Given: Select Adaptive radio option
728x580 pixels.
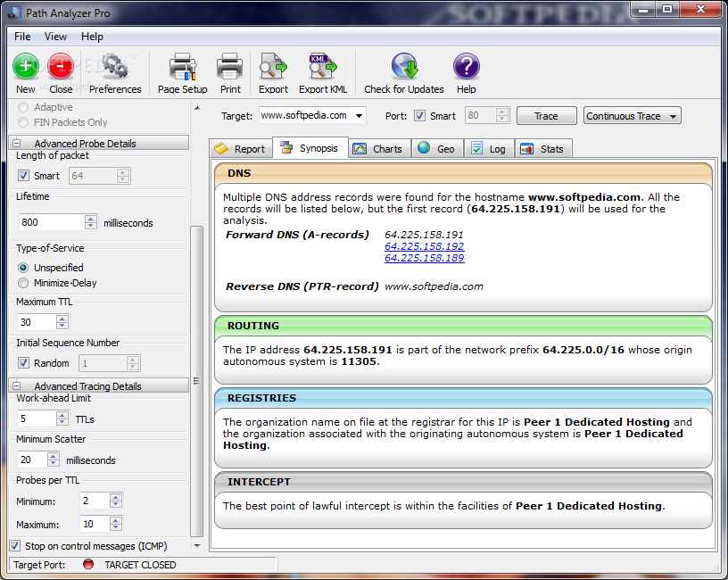Looking at the screenshot, I should 23,107.
